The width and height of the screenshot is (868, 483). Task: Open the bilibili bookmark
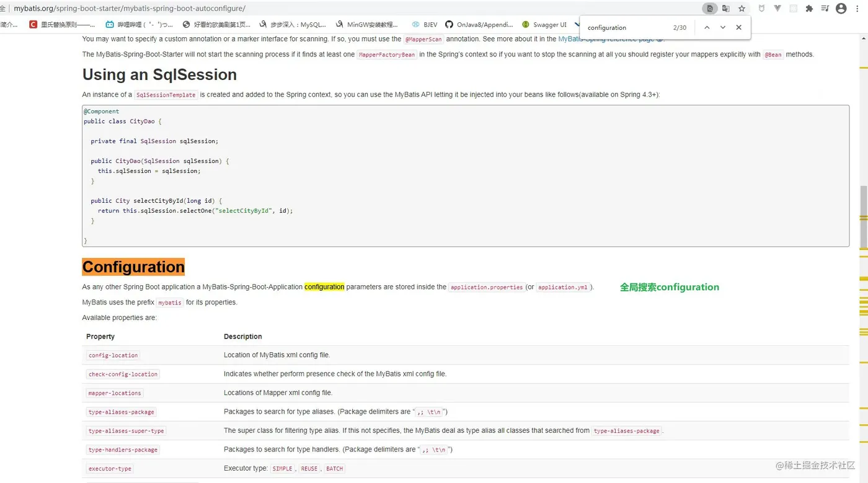click(x=139, y=25)
